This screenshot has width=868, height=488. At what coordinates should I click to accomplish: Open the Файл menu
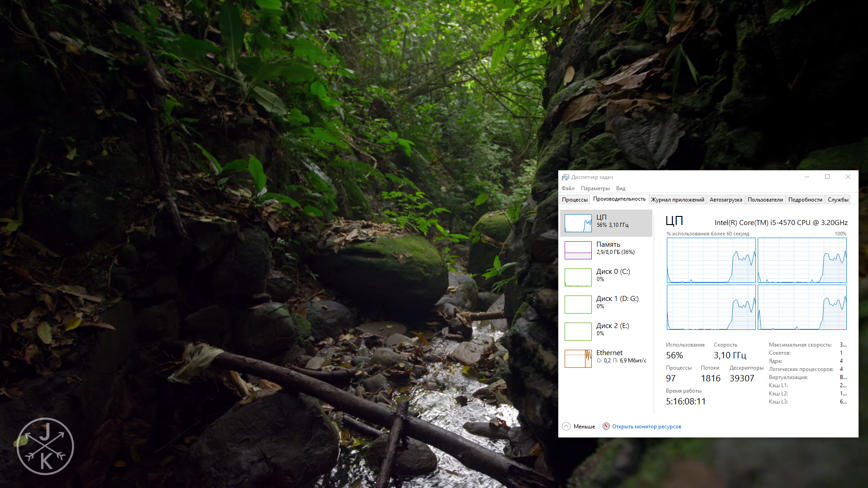tap(568, 188)
